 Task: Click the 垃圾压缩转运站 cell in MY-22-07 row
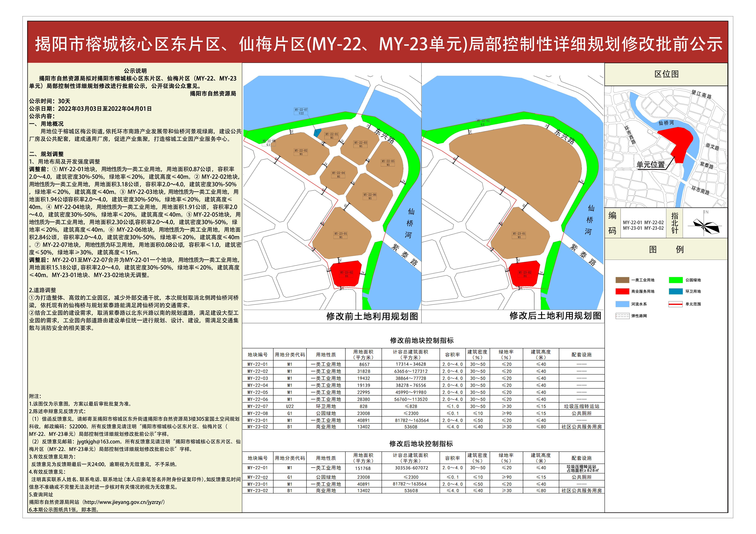point(582,407)
